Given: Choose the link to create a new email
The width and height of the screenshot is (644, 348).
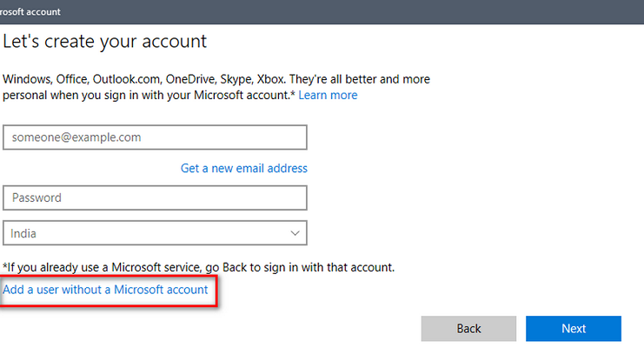Looking at the screenshot, I should coord(244,168).
